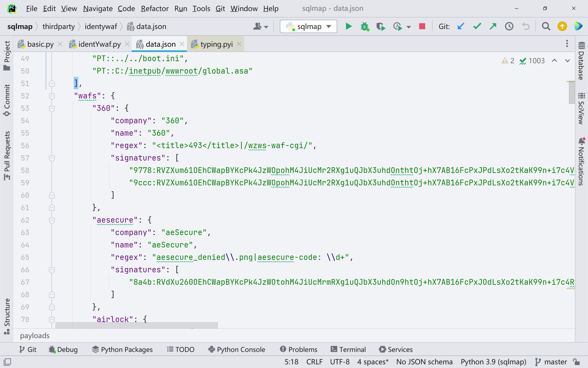Toggle tool window bars icon
Viewport: 588px width, 368px height.
click(7, 362)
